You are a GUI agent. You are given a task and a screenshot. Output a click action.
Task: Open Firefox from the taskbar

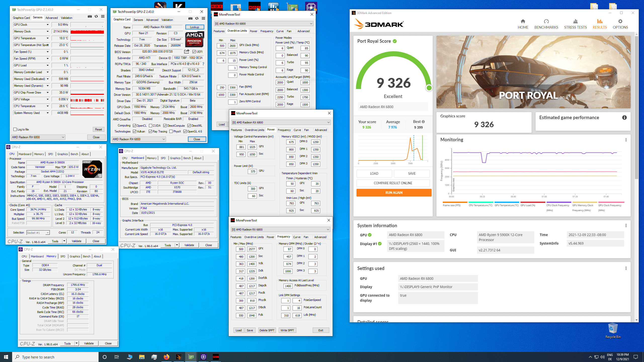click(x=166, y=357)
